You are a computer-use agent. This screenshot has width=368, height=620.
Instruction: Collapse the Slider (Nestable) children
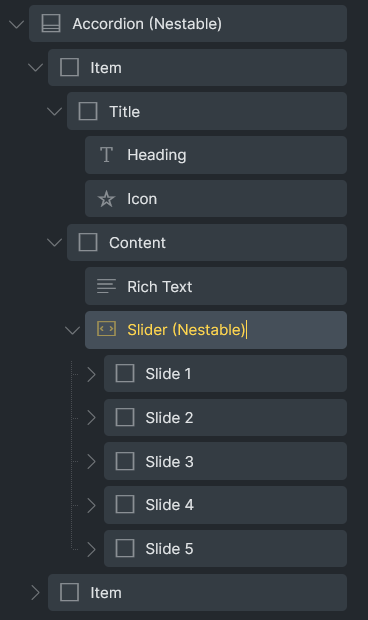(72, 330)
